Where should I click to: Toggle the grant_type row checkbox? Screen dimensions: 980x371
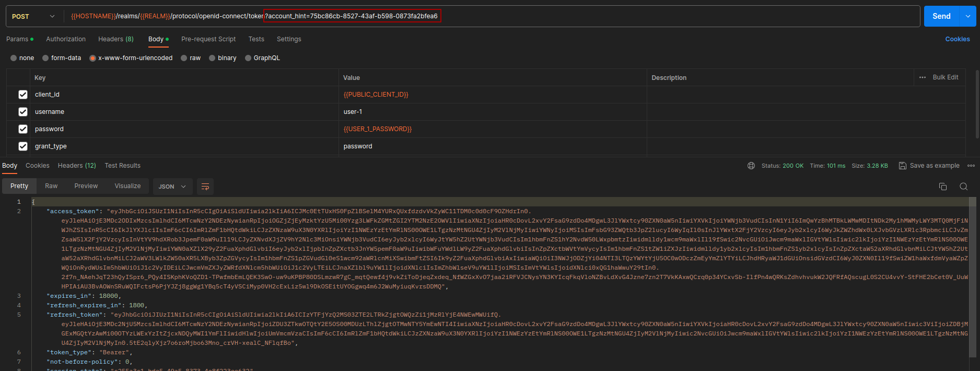point(23,146)
